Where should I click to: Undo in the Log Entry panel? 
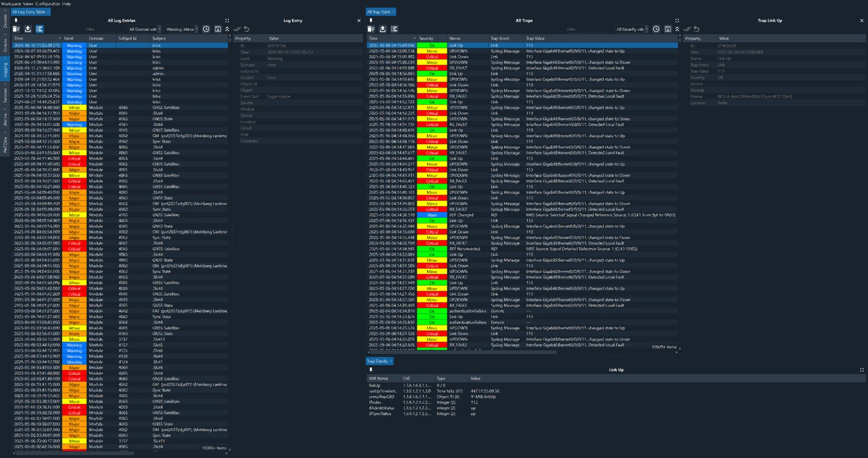(247, 29)
